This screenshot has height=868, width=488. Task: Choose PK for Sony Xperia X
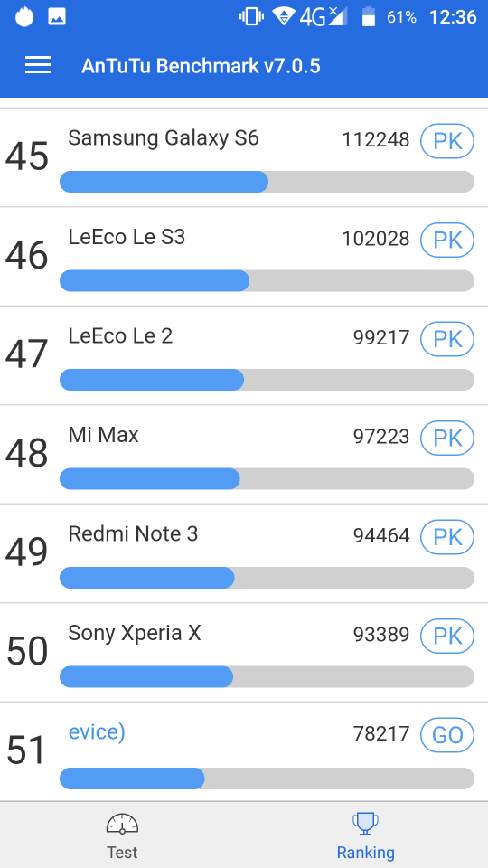(x=447, y=636)
